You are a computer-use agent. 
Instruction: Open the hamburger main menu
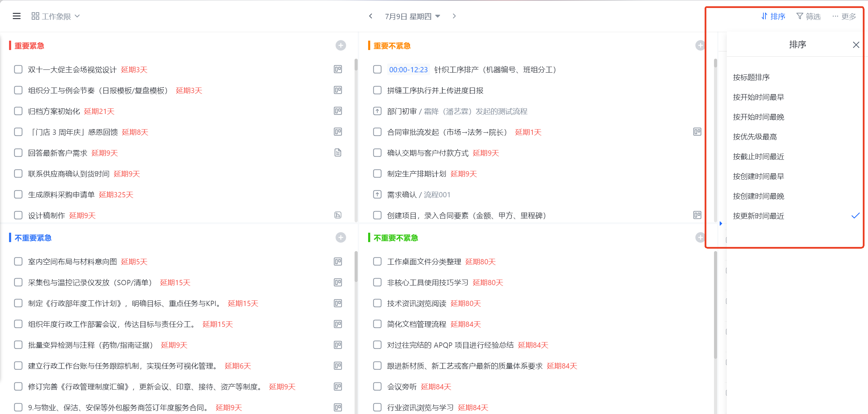17,16
